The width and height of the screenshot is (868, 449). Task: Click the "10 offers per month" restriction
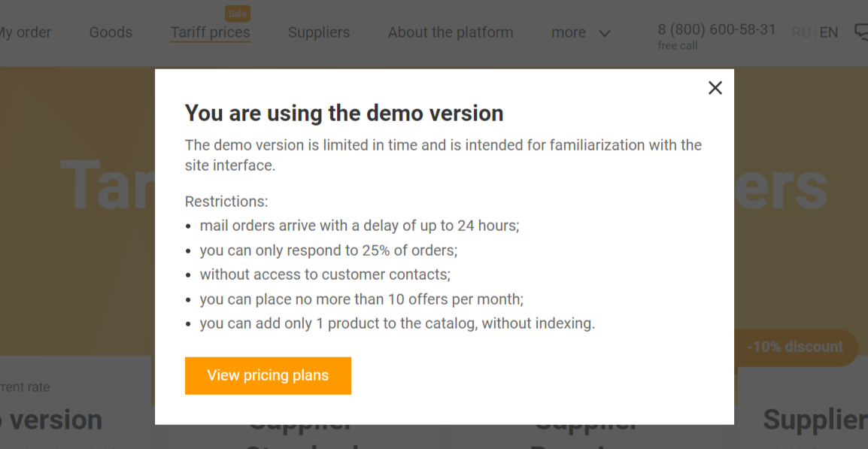click(361, 299)
